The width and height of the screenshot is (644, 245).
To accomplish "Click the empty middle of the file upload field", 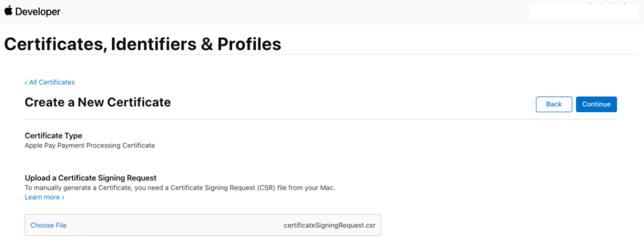I will 176,225.
